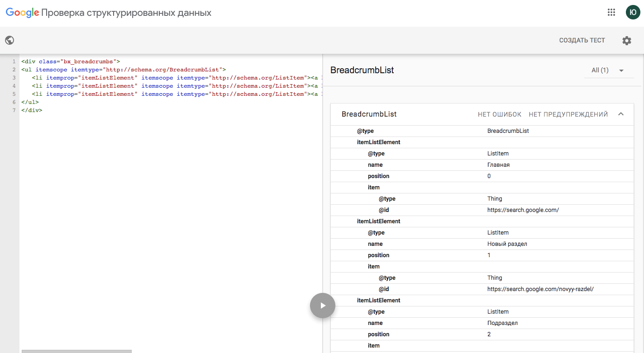The image size is (644, 353).
Task: Click the globe fetch-URL icon
Action: point(10,40)
